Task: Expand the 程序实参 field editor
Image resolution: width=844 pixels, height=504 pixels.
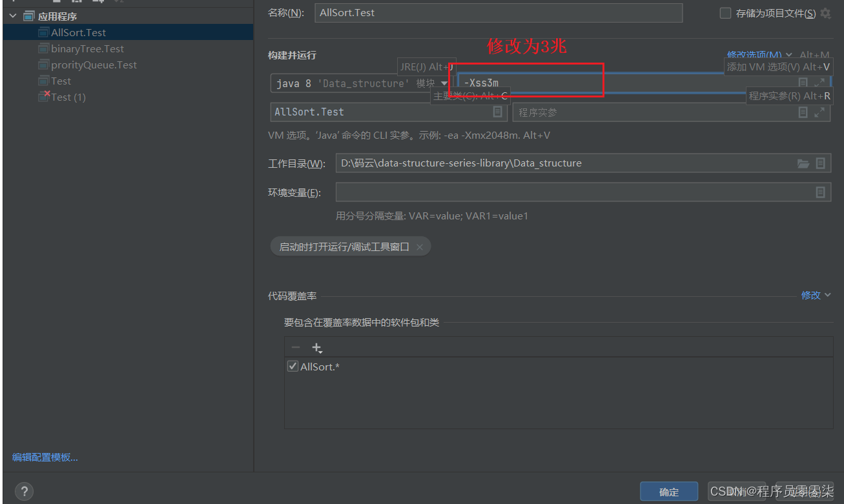Action: click(819, 112)
